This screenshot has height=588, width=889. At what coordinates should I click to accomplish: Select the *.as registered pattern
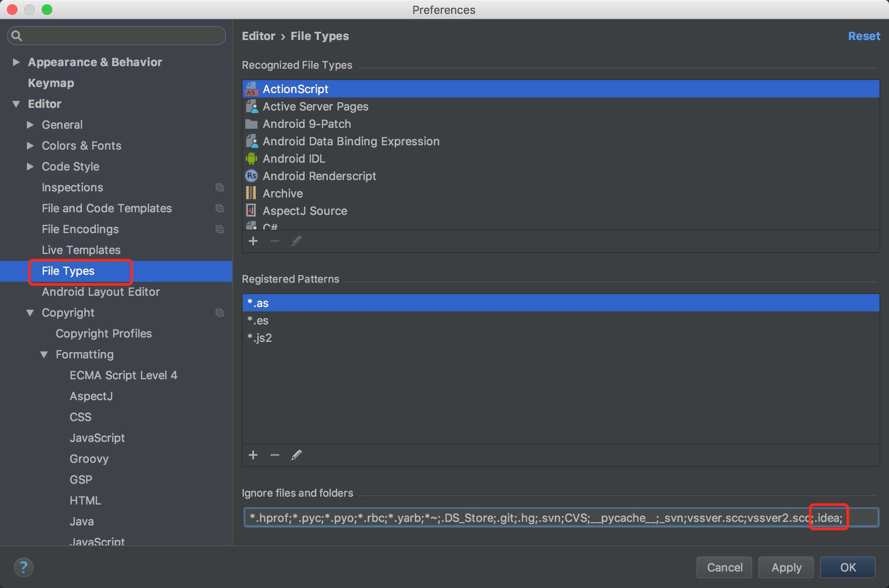(561, 303)
